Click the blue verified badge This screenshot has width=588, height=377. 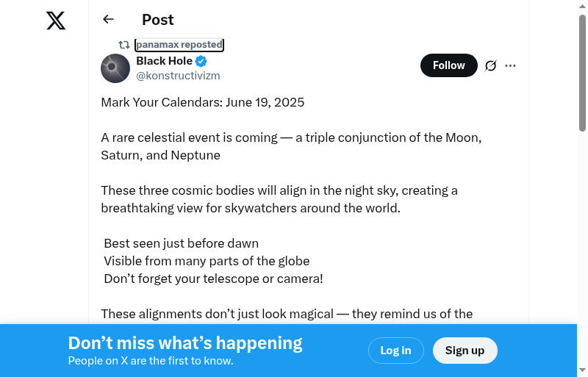click(201, 61)
